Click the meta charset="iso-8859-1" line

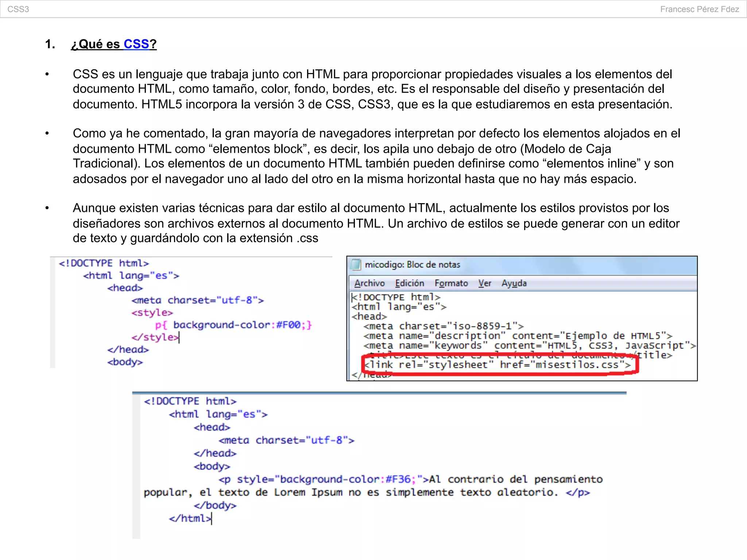[443, 326]
